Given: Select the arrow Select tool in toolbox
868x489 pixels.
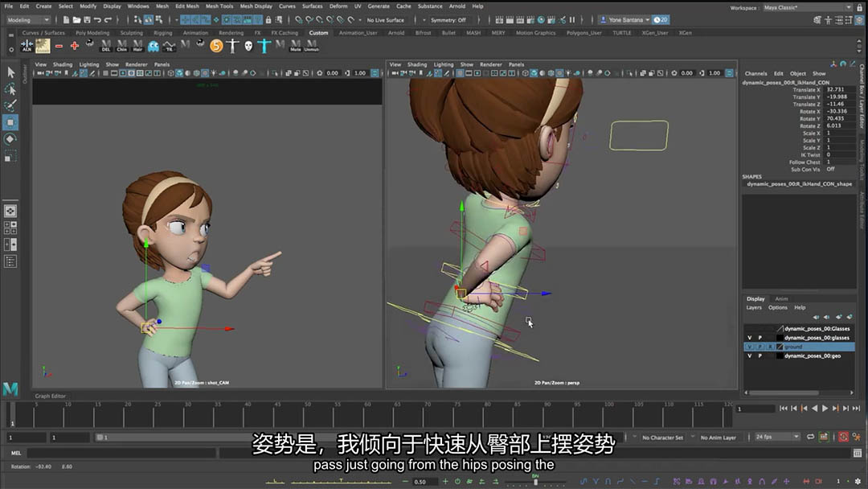Looking at the screenshot, I should (x=10, y=72).
